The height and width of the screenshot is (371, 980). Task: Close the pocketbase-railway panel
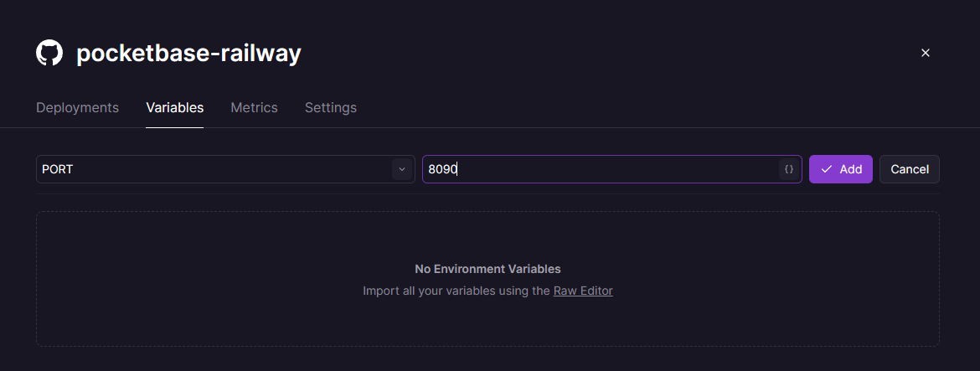pyautogui.click(x=926, y=53)
